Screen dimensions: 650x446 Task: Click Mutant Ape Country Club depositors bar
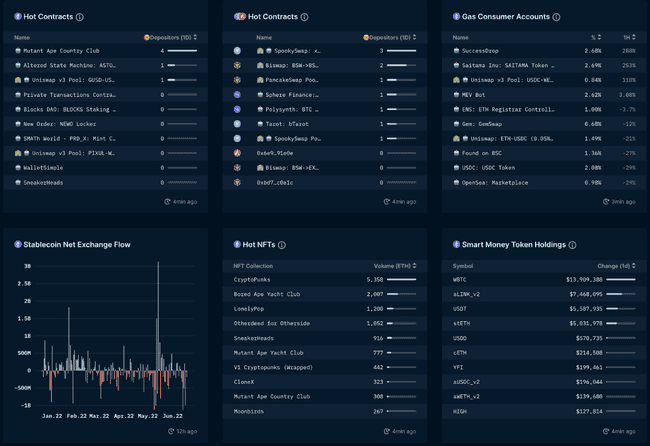[x=182, y=51]
